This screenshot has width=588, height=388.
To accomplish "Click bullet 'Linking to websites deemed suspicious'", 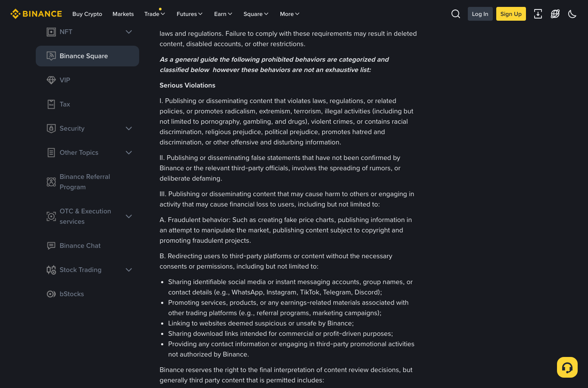I will point(261,323).
